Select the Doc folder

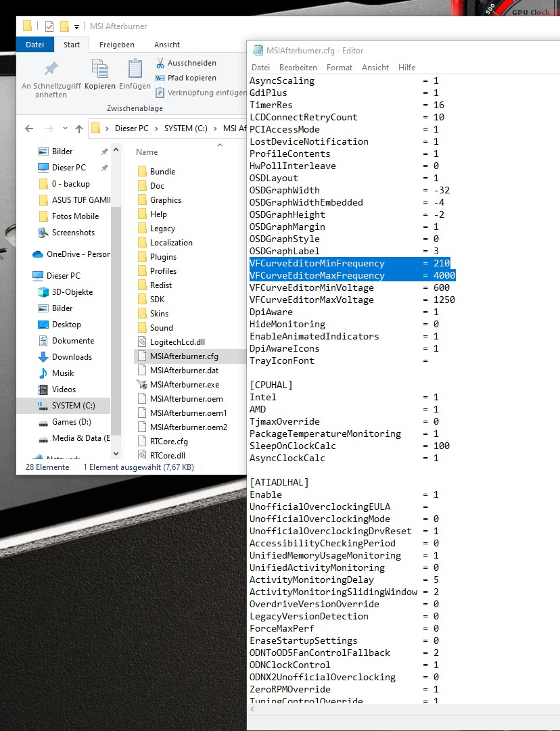(x=157, y=185)
